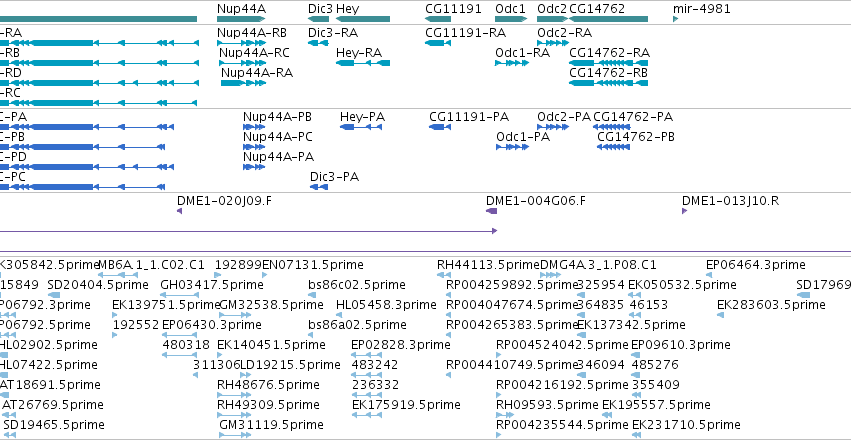The image size is (851, 440).
Task: Select the CG11191-RA transcript
Action: pyautogui.click(x=439, y=43)
